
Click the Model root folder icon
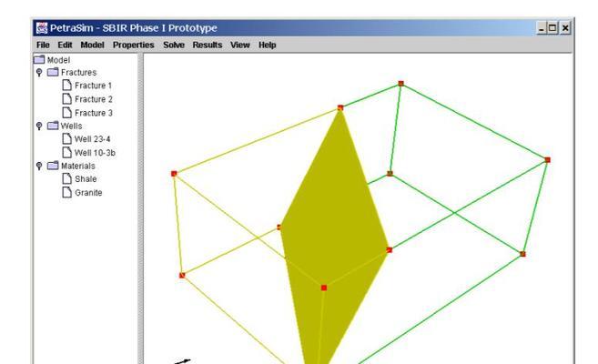pyautogui.click(x=39, y=59)
